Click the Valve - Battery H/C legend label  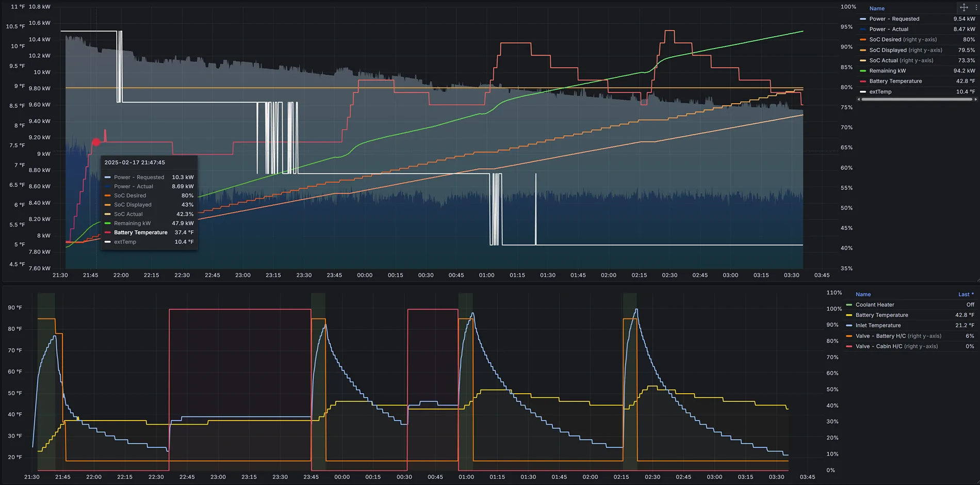pos(880,336)
